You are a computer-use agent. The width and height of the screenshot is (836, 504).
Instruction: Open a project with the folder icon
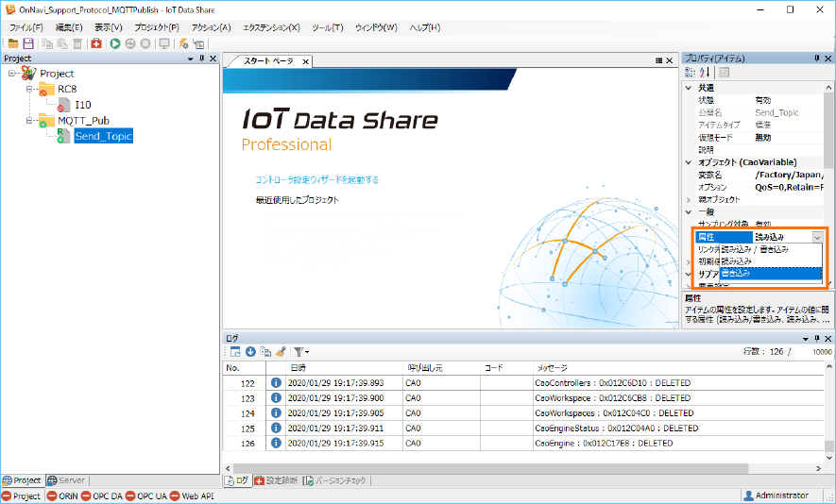click(13, 43)
